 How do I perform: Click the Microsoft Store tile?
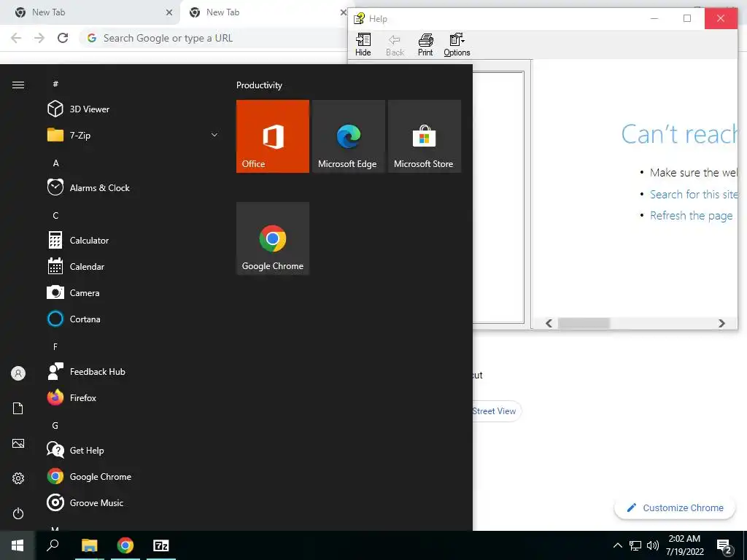pyautogui.click(x=425, y=136)
